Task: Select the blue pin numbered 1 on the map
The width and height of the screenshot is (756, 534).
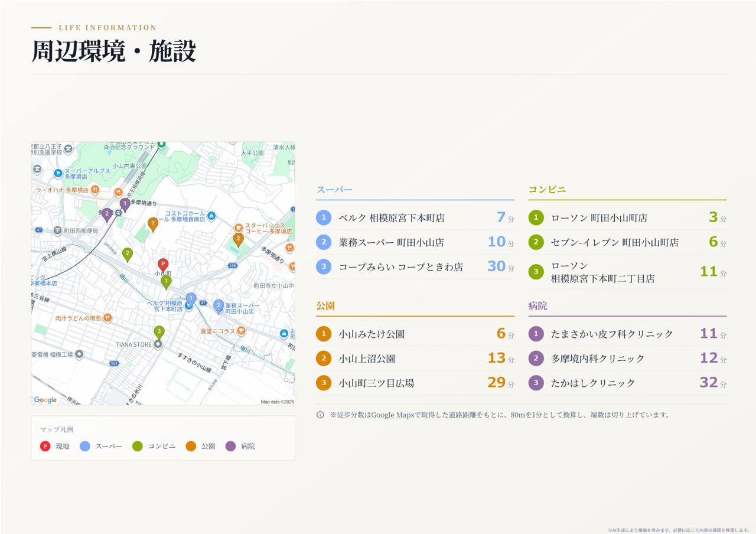Action: [x=191, y=299]
